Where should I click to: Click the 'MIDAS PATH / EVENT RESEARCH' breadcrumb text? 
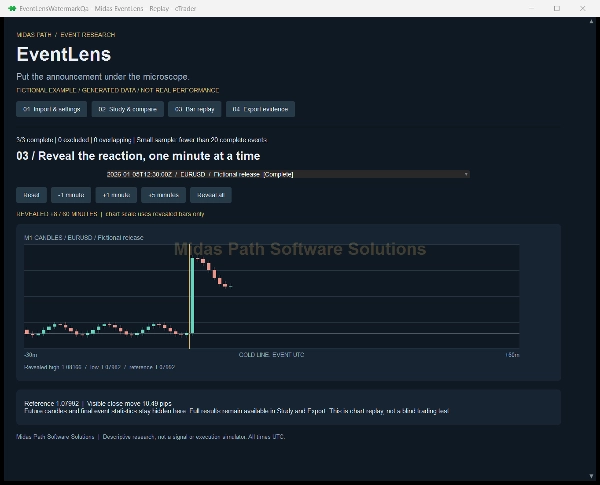(x=66, y=35)
